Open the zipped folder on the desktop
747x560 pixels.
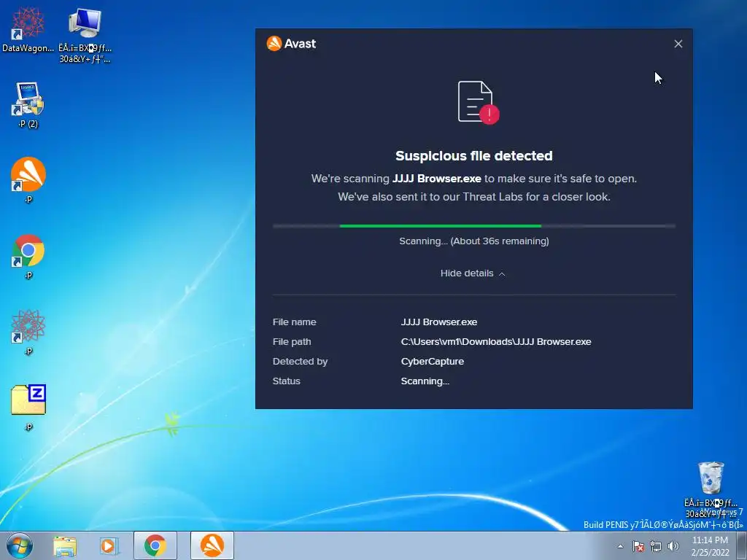tap(28, 408)
